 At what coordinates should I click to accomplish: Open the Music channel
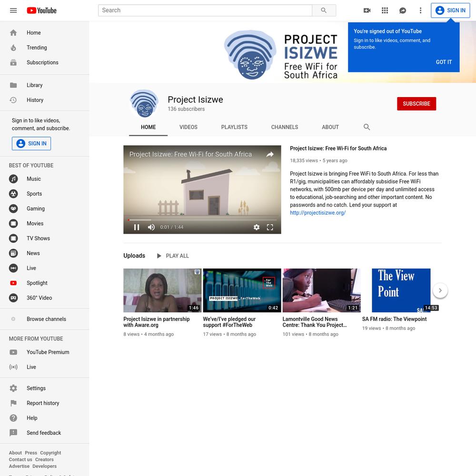[x=45, y=179]
